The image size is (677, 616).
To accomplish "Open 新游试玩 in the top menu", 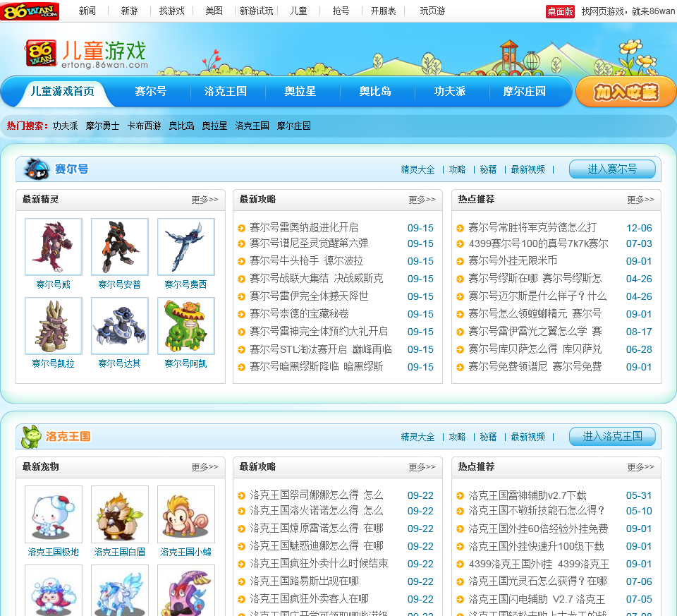I will click(257, 11).
